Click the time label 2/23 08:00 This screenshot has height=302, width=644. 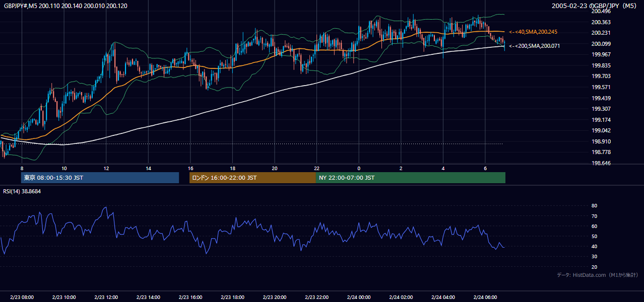point(22,297)
